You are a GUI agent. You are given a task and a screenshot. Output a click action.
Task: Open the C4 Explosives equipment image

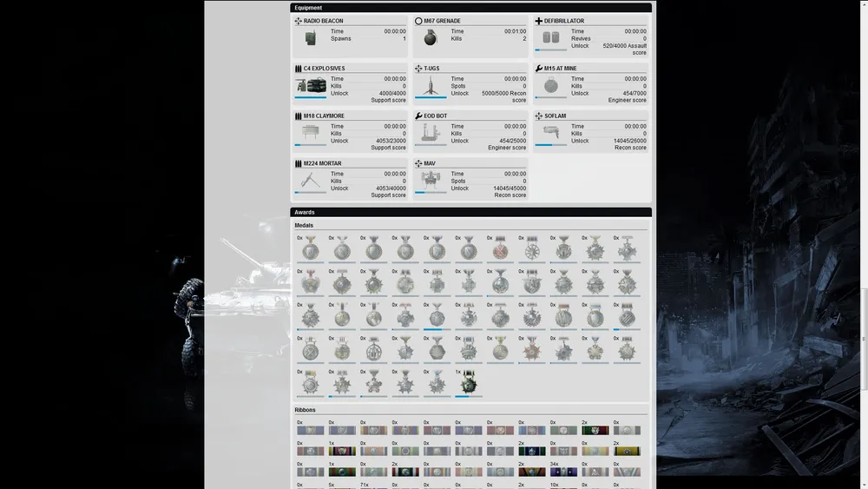310,85
